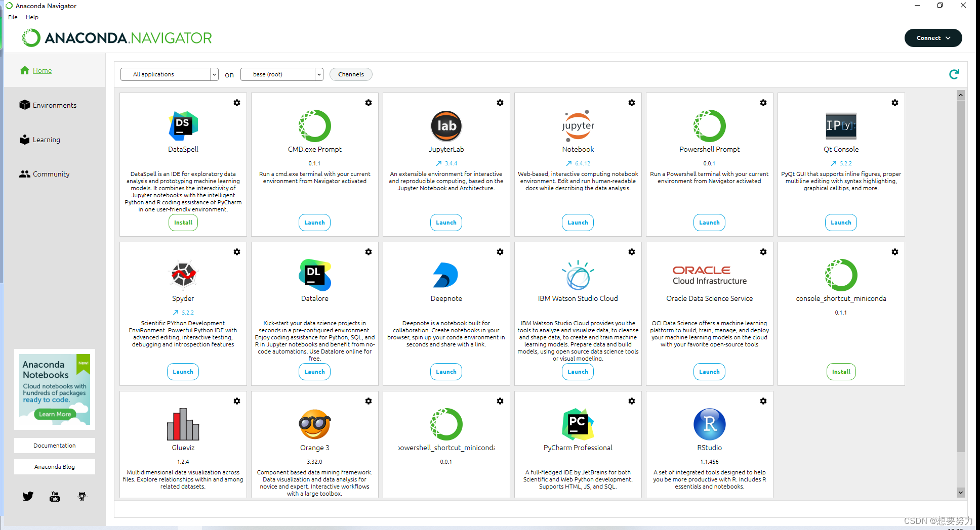This screenshot has height=530, width=980.
Task: Open the Qt Console settings gear
Action: point(895,103)
